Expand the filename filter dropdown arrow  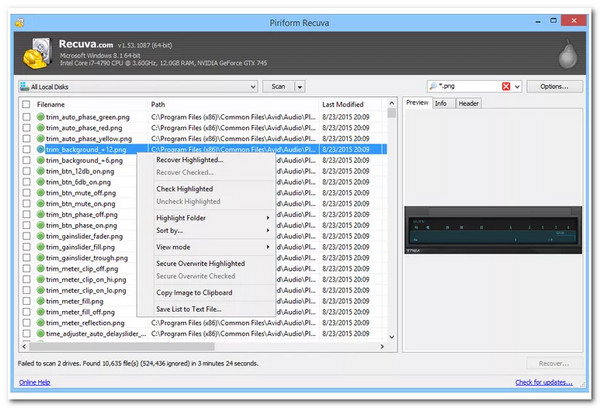(517, 86)
